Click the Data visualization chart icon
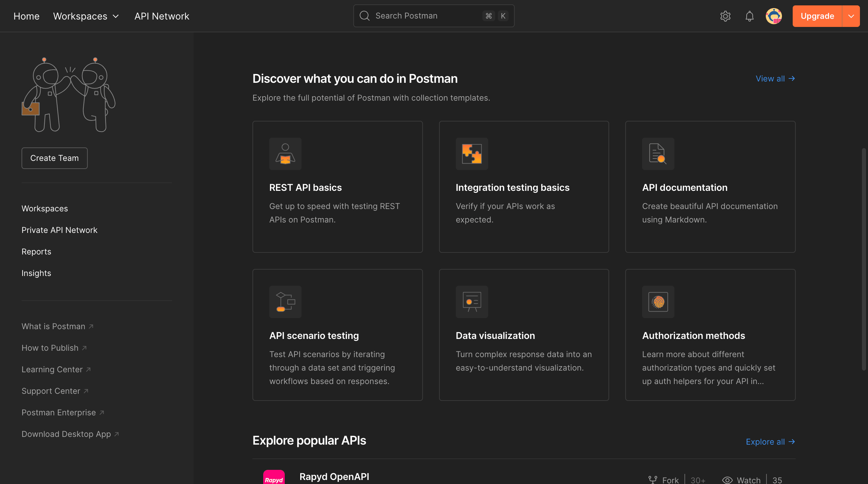The height and width of the screenshot is (484, 868). [472, 302]
